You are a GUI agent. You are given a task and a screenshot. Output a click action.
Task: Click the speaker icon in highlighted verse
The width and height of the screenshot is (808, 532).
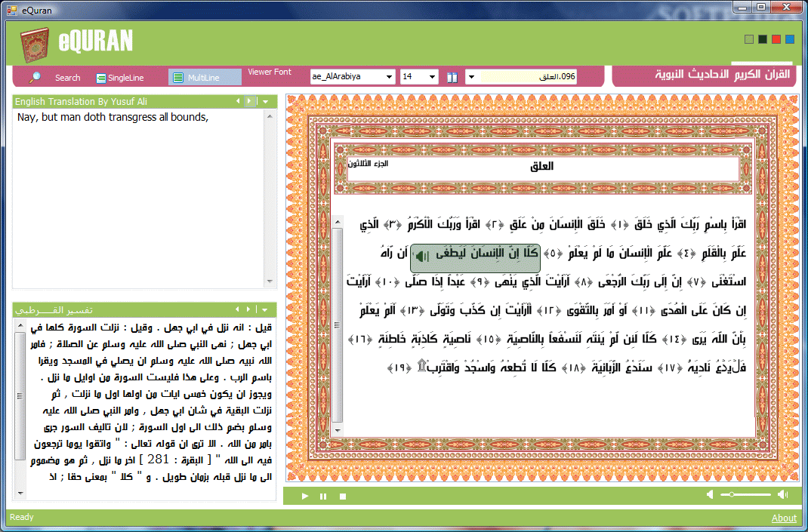tap(422, 256)
